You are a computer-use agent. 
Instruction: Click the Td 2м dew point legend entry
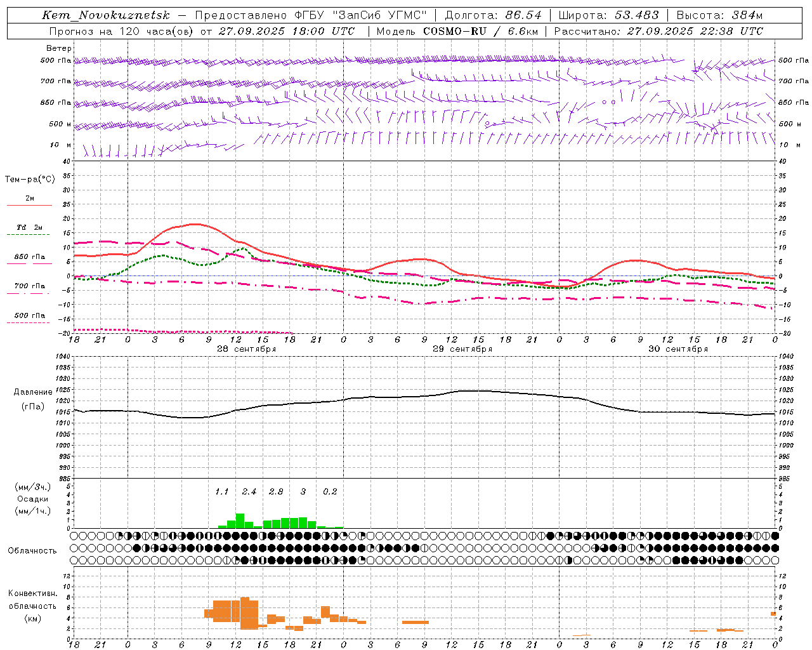tap(30, 227)
